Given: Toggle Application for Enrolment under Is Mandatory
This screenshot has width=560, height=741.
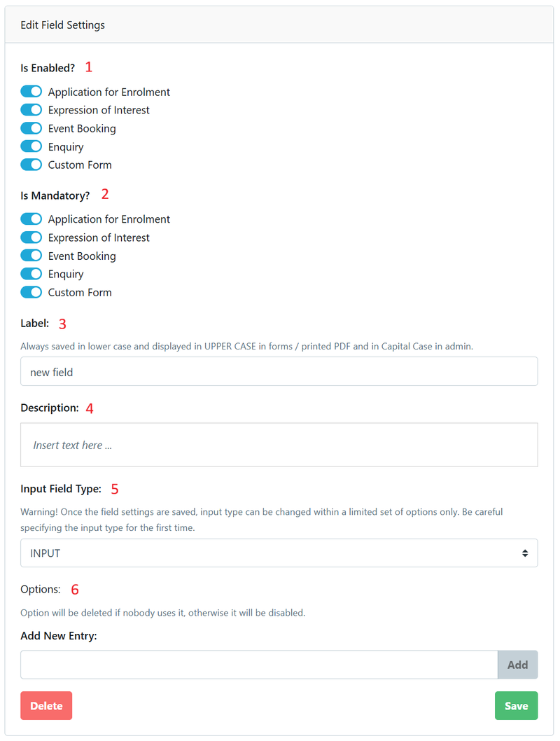Looking at the screenshot, I should click(x=31, y=219).
